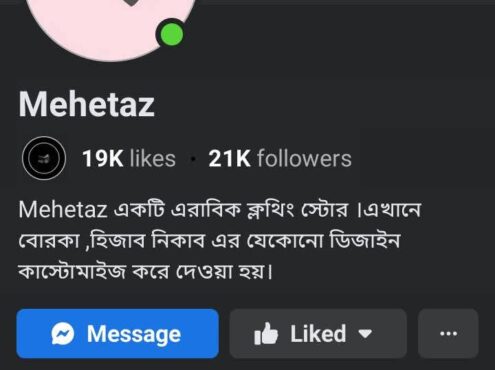
Task: Click the small black circular page badge
Action: (x=44, y=158)
